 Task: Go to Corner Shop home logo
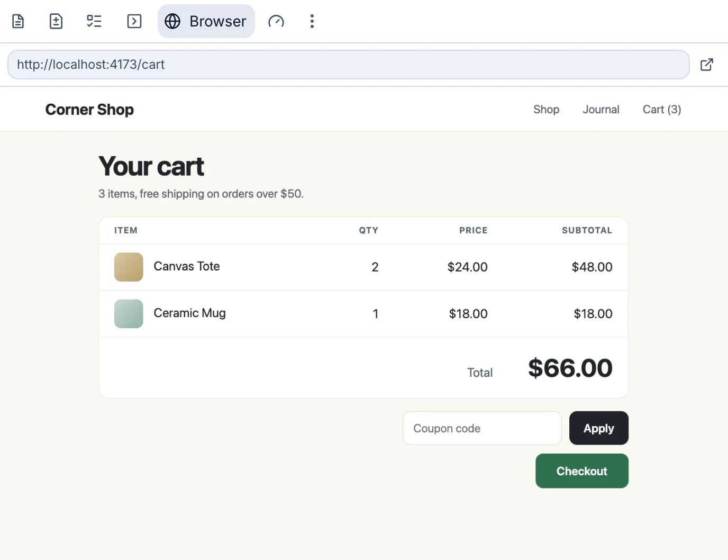coord(89,110)
